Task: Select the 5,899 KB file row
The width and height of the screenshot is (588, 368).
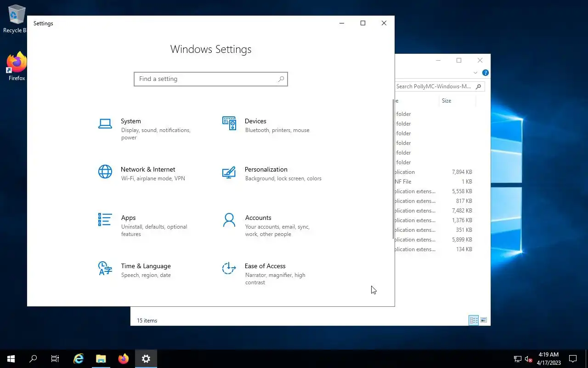Action: pyautogui.click(x=435, y=240)
